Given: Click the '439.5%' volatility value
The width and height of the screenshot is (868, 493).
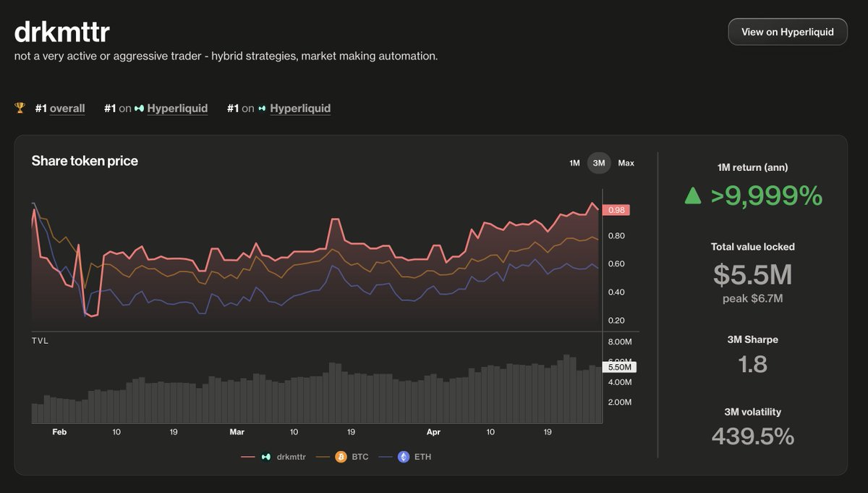Looking at the screenshot, I should click(752, 437).
